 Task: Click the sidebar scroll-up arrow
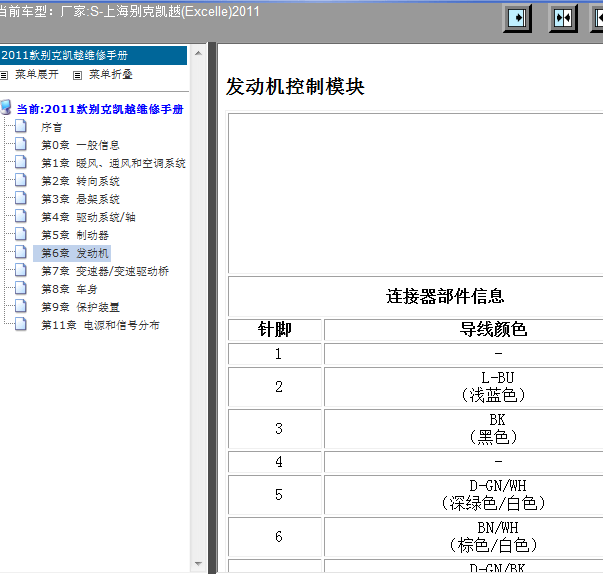[x=198, y=53]
